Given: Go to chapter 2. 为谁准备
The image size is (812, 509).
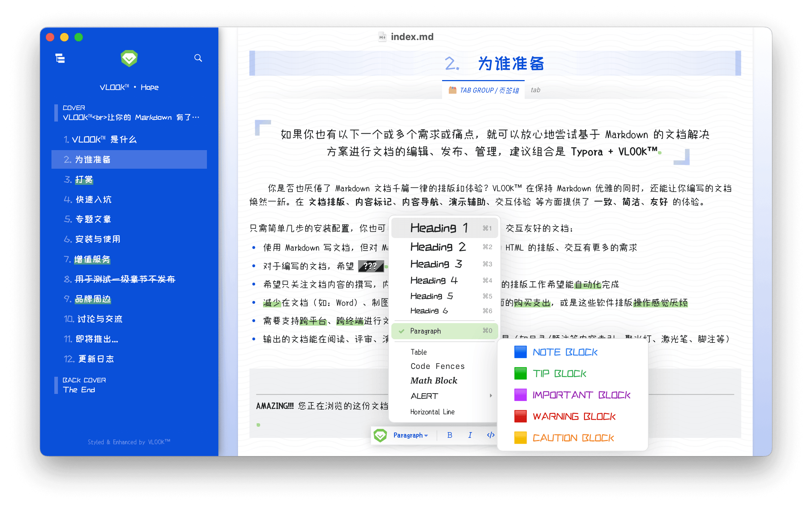Looking at the screenshot, I should pyautogui.click(x=129, y=159).
